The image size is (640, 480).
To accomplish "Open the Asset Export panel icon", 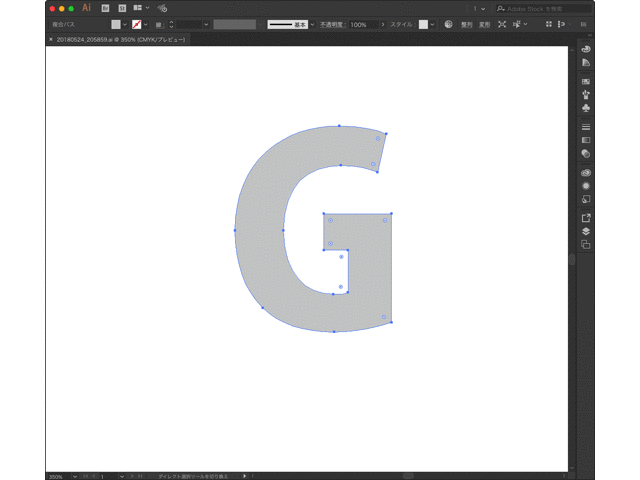I will coord(586,218).
